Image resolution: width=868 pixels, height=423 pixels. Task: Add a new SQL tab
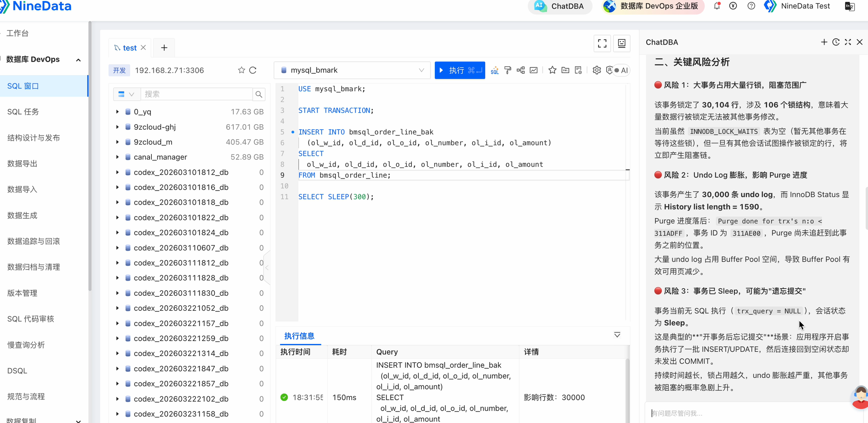(x=164, y=48)
